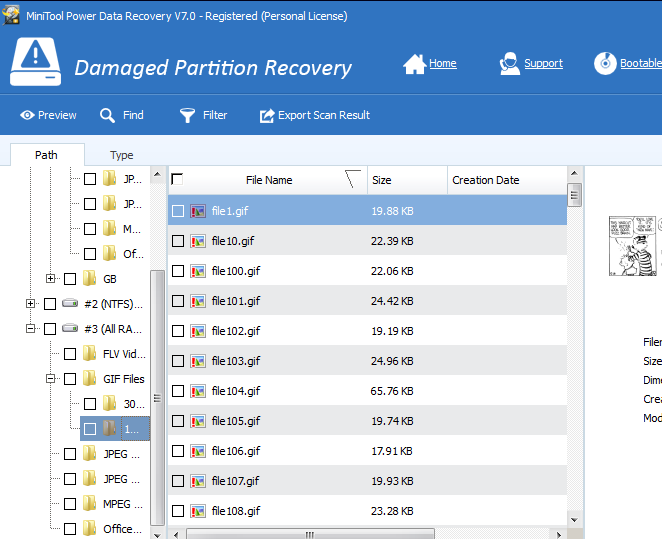
Task: Click the file list vertical scrollbar thumb
Action: (x=574, y=195)
